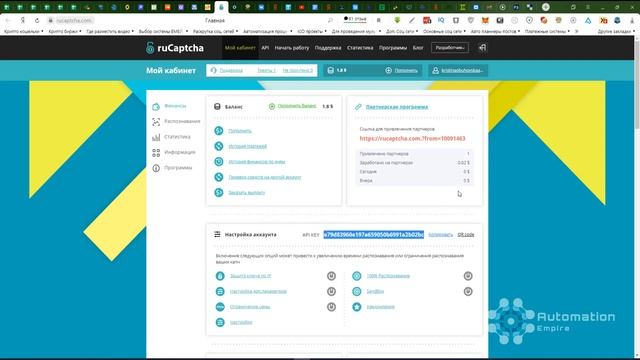Click the highlighted API KEY field
This screenshot has width=640, height=360.
[x=374, y=235]
